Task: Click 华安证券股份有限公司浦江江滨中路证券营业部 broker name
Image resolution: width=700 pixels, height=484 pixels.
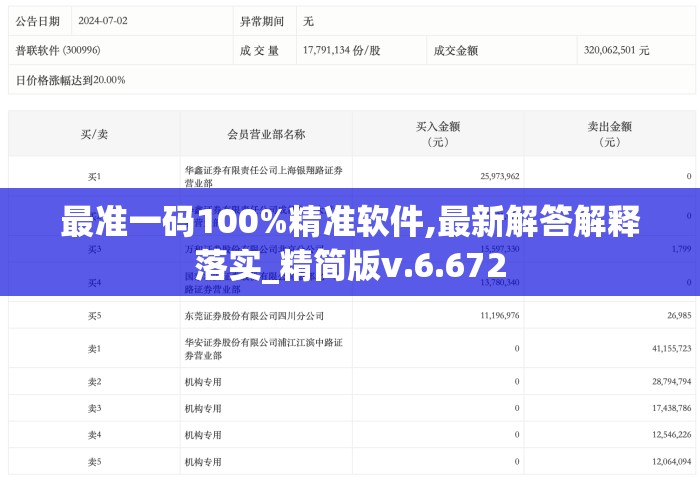Action: point(264,349)
